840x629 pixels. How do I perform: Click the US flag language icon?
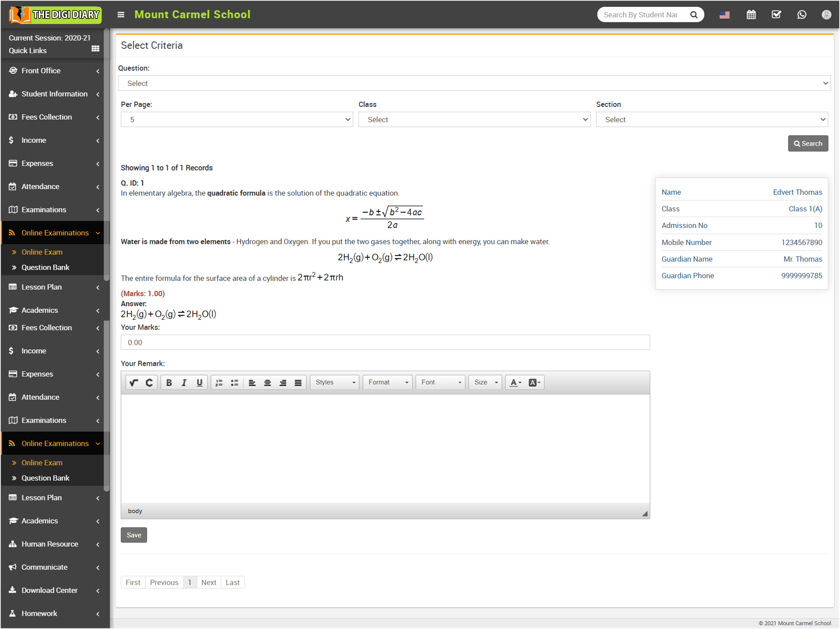[x=724, y=15]
